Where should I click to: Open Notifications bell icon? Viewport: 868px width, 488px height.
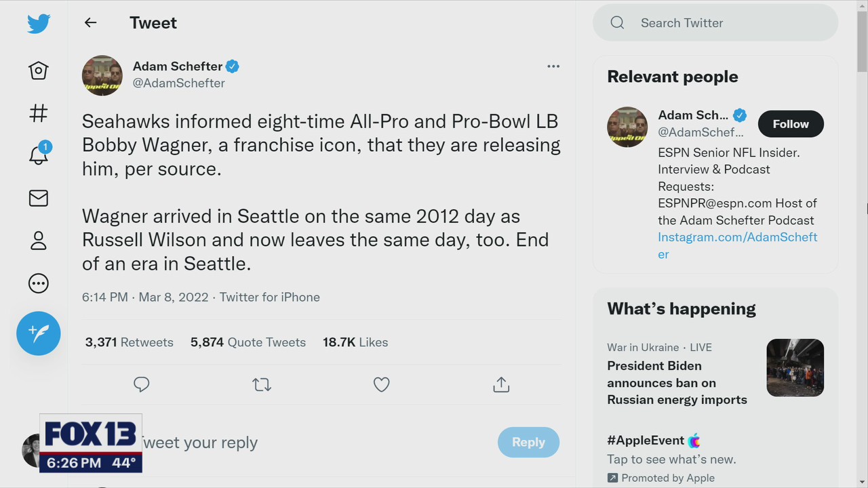tap(39, 155)
